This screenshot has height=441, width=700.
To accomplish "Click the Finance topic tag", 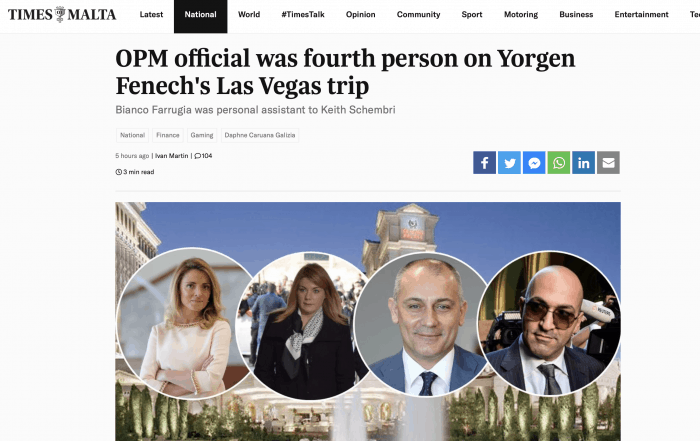I will coord(168,135).
